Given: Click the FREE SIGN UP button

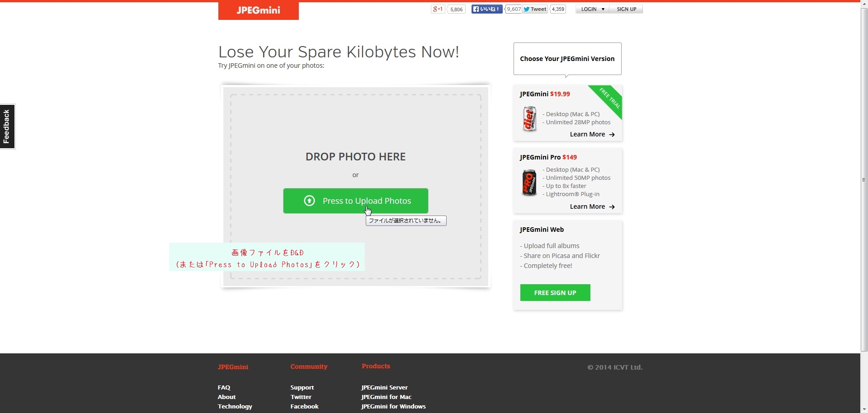Looking at the screenshot, I should tap(555, 293).
